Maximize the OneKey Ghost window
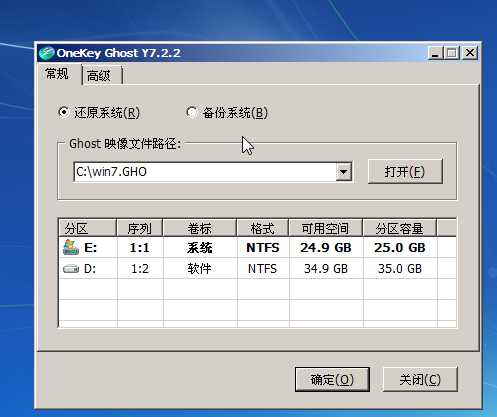 pos(452,53)
